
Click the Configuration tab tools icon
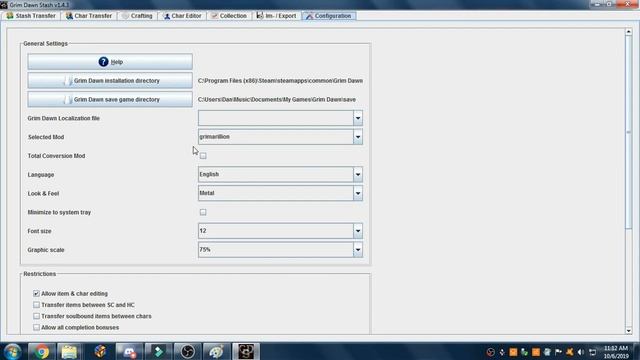point(309,16)
